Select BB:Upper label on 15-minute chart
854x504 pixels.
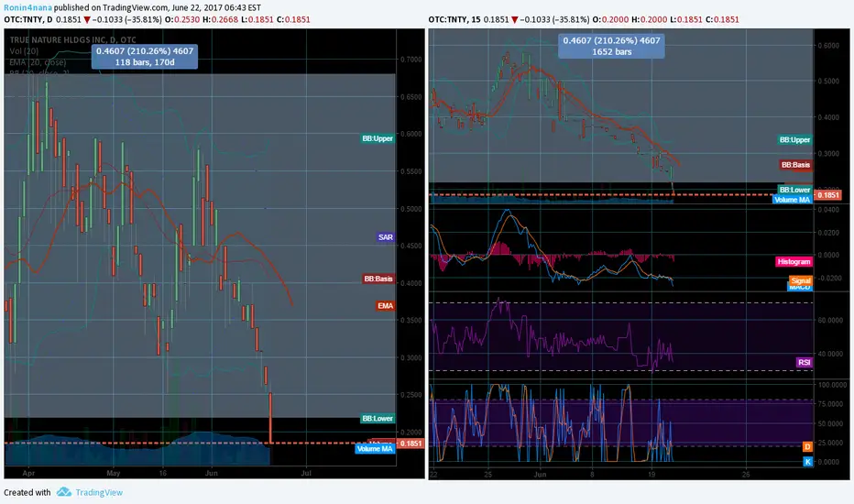(x=794, y=140)
